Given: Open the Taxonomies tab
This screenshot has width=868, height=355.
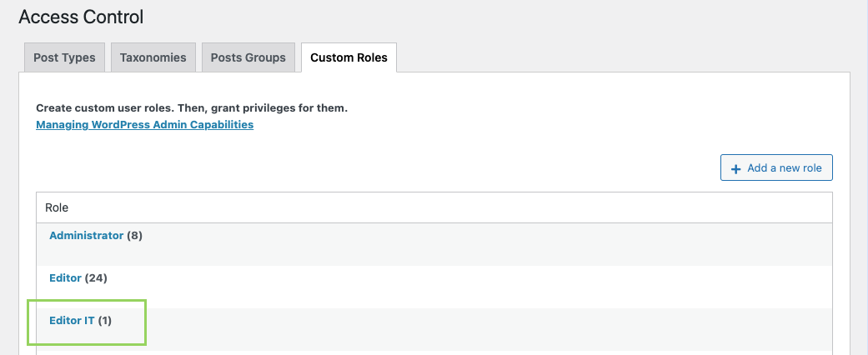Looking at the screenshot, I should [153, 57].
